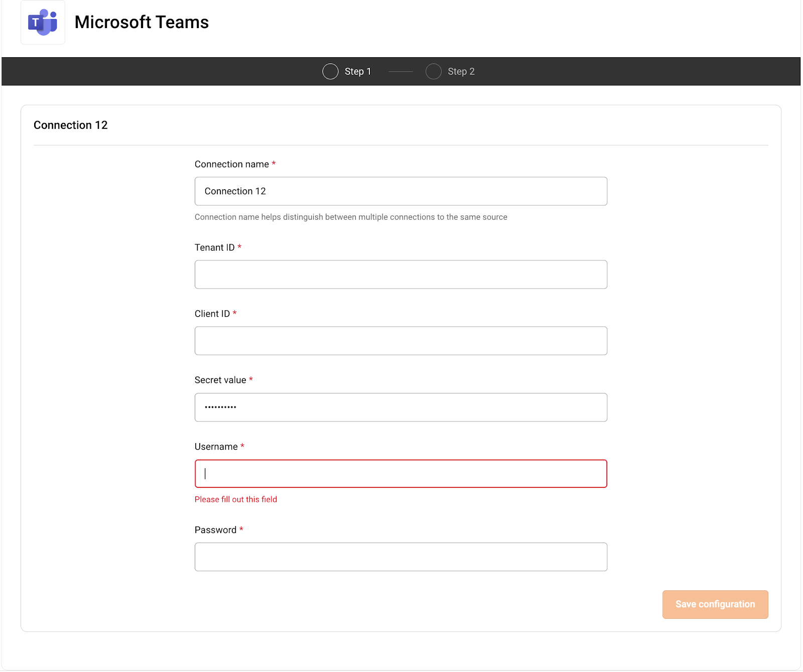This screenshot has height=672, width=803.
Task: Click the Client ID field label
Action: [x=212, y=314]
